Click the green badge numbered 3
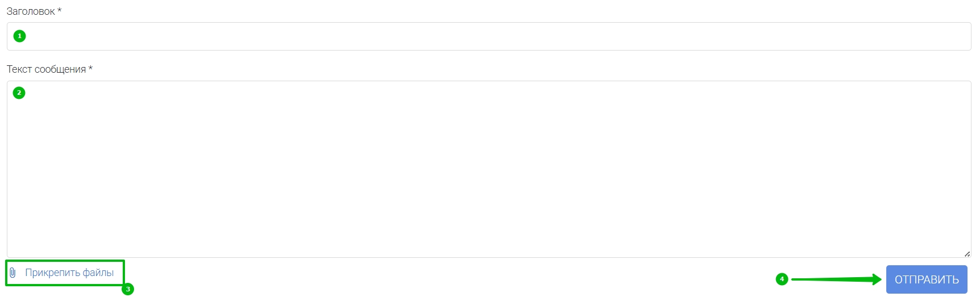980x305 pixels. pos(128,289)
